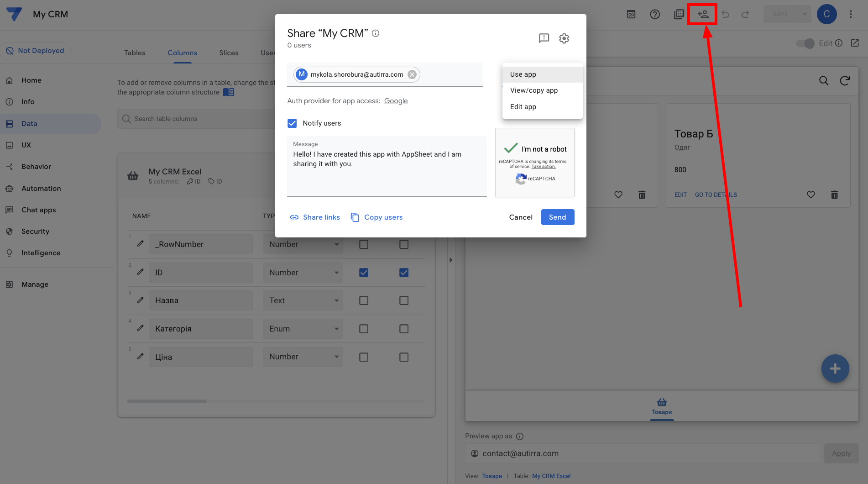Collapse preview panel with side arrow

click(x=451, y=260)
